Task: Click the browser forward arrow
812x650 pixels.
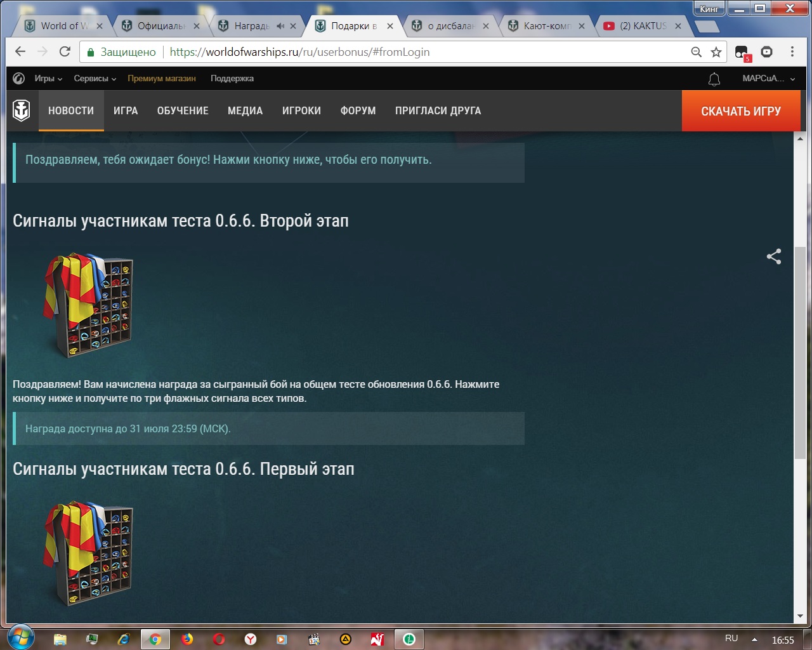Action: (x=43, y=52)
